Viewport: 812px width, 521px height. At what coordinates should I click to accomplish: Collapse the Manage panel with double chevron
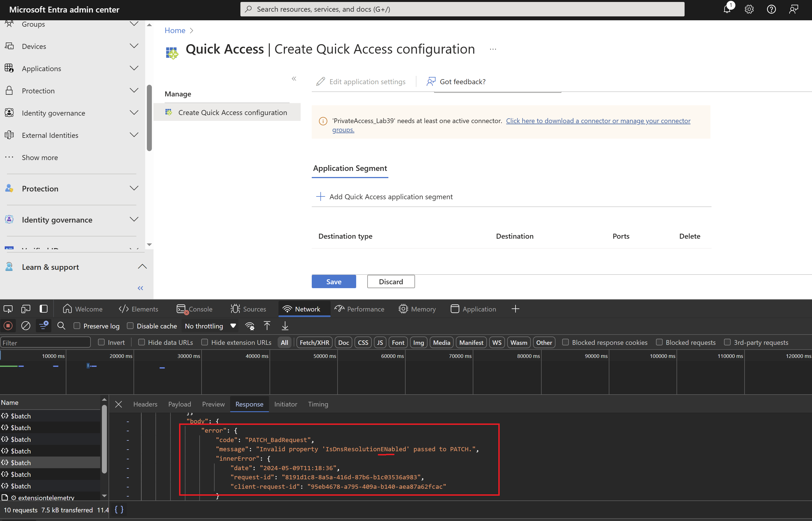(x=294, y=78)
